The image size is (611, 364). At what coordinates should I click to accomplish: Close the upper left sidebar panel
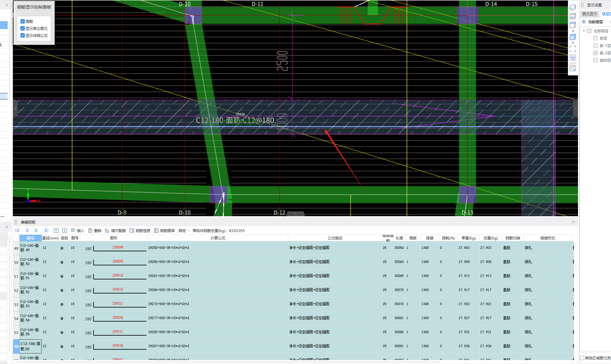tap(7, 5)
